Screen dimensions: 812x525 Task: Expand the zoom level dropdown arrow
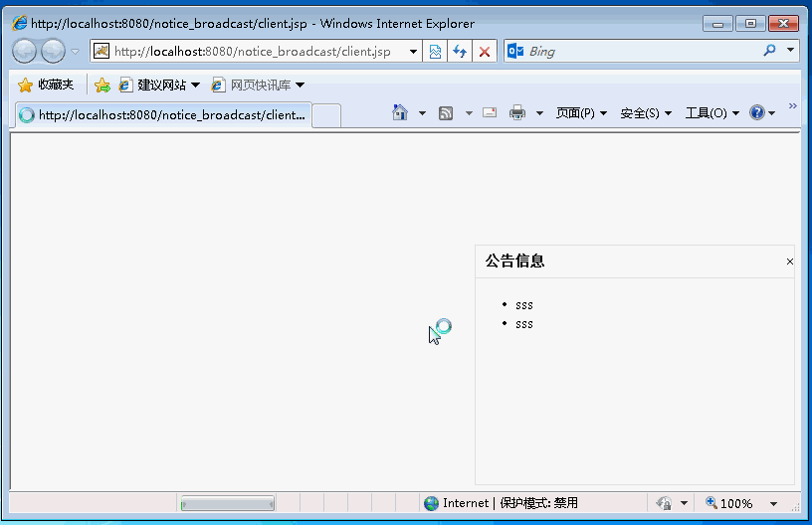(773, 504)
